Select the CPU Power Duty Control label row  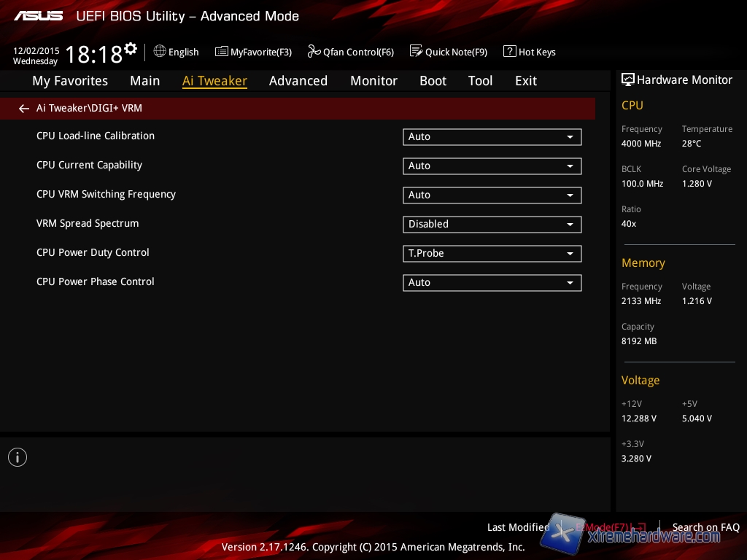pos(93,253)
